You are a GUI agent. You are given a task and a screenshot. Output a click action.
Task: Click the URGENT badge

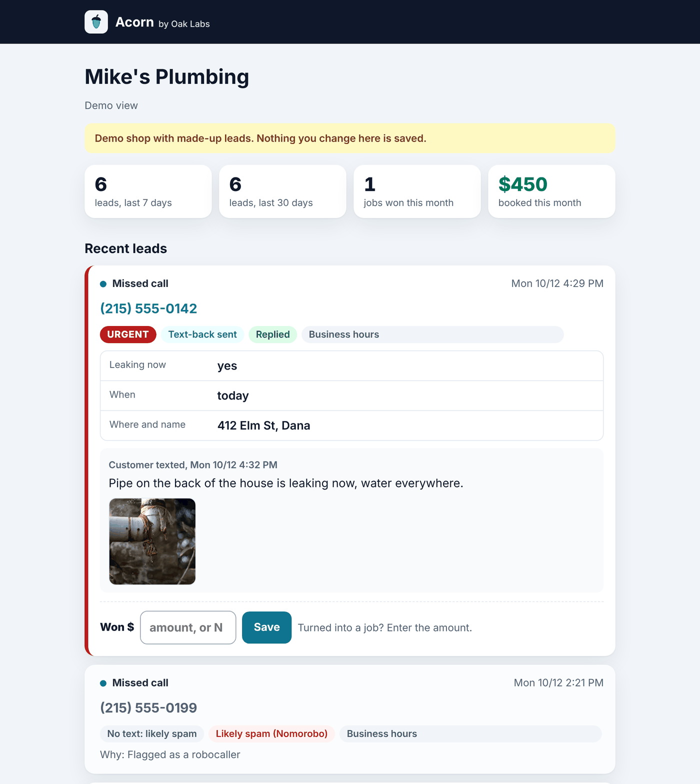pyautogui.click(x=128, y=334)
